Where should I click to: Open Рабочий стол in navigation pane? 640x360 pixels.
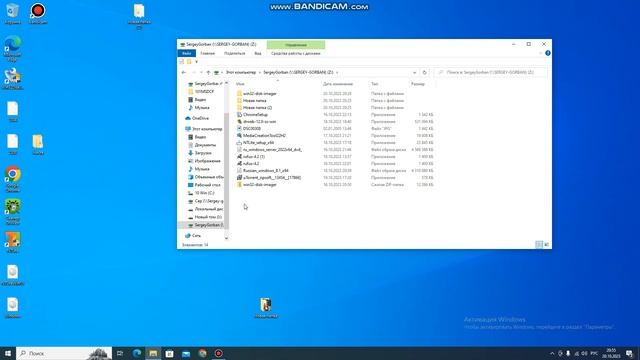pyautogui.click(x=207, y=185)
